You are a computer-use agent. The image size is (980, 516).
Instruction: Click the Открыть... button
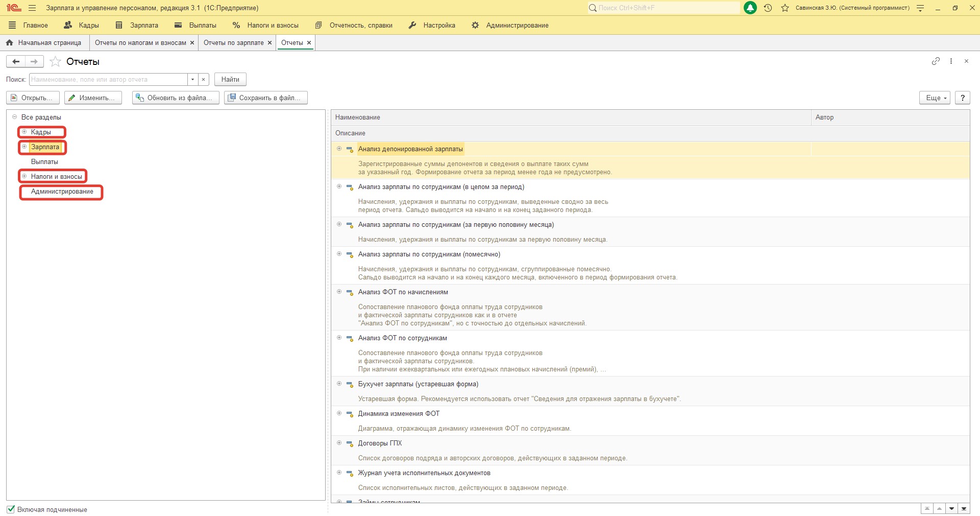(33, 98)
